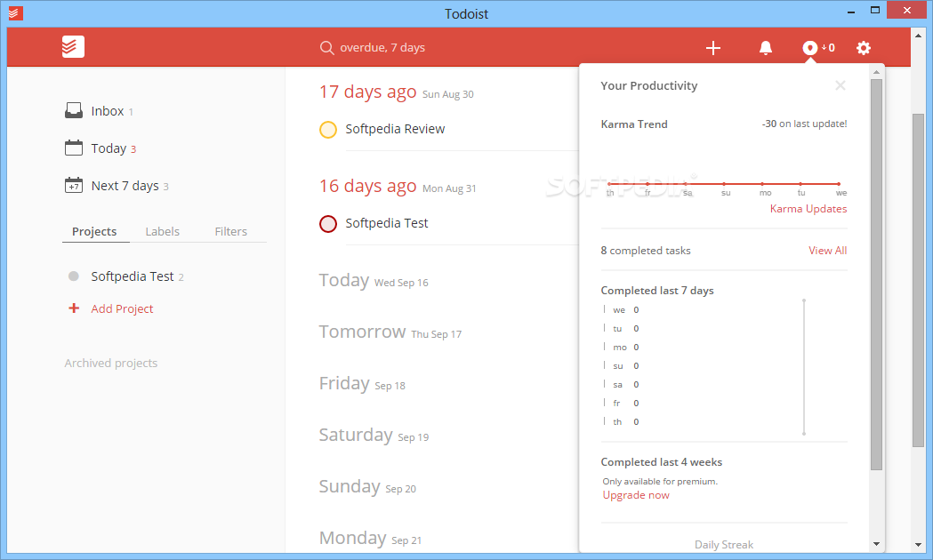Click the Todoist app icon in title bar

15,12
